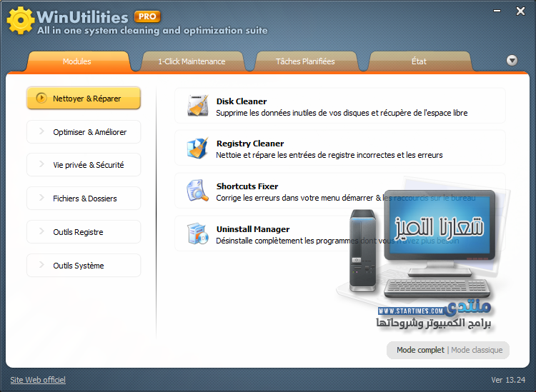Click the Shortcuts Fixer title
Image resolution: width=536 pixels, height=392 pixels.
coord(247,186)
